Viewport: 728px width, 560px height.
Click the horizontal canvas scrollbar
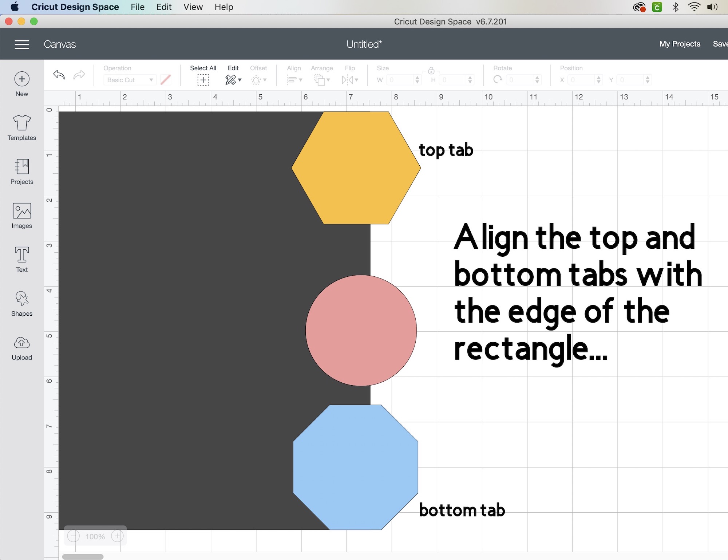click(x=83, y=557)
